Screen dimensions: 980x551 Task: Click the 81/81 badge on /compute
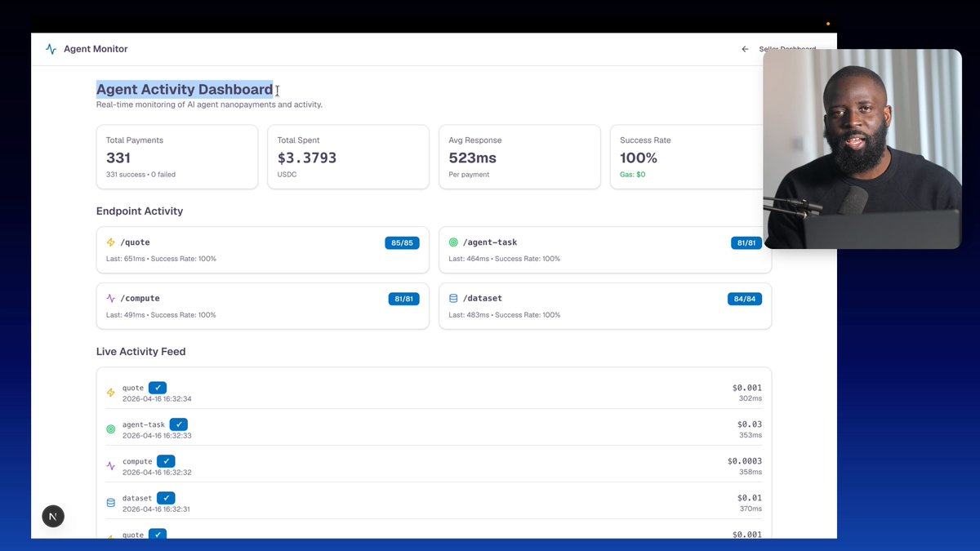[403, 299]
